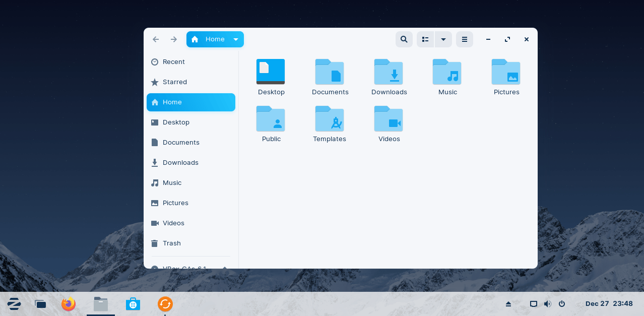Open the Zorin menu icon
This screenshot has height=316, width=644.
click(x=14, y=304)
